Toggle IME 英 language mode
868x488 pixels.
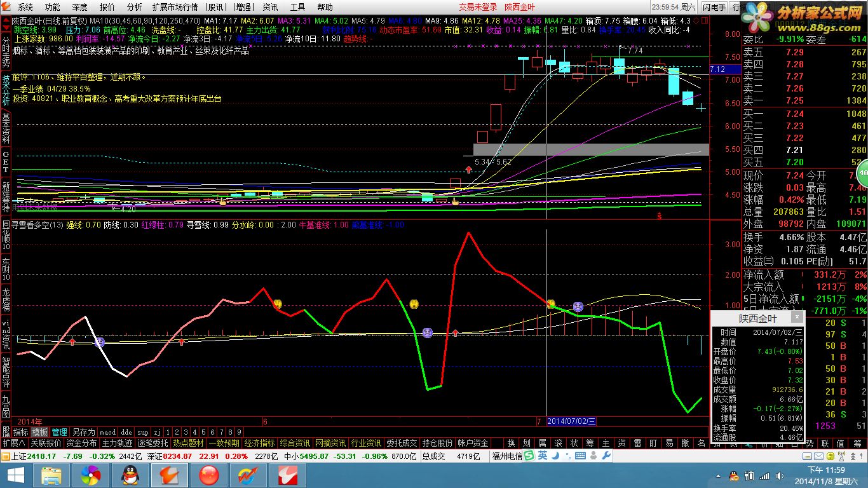542,456
